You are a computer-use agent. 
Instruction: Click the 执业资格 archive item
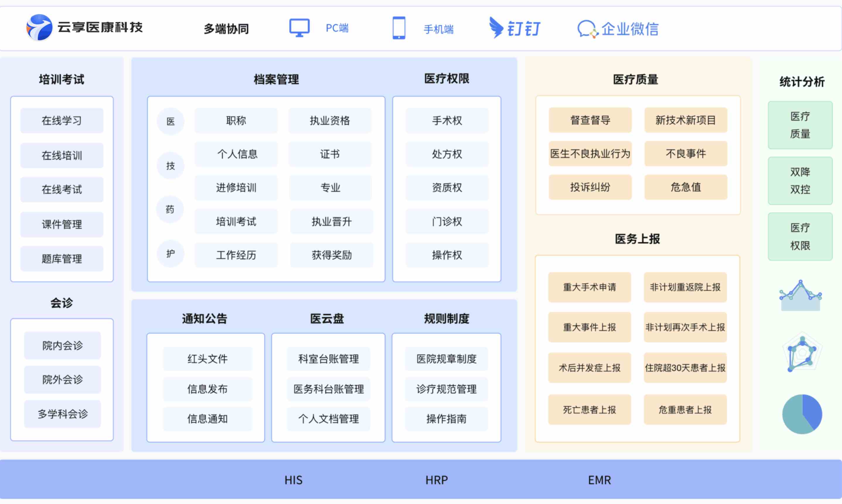click(x=330, y=120)
